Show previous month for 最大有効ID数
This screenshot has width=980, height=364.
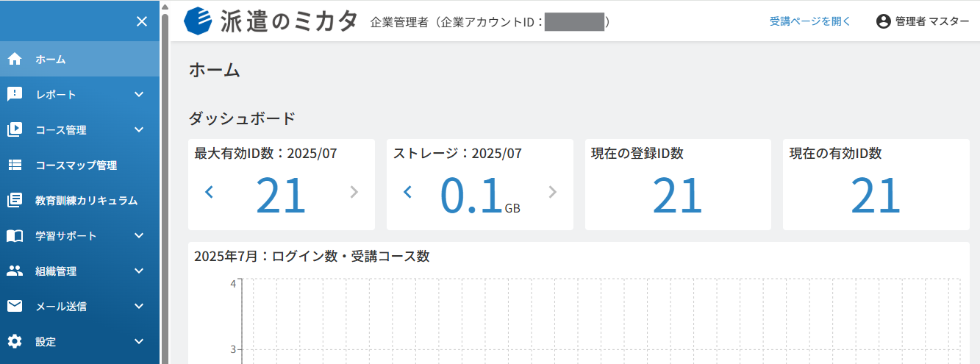pos(209,193)
